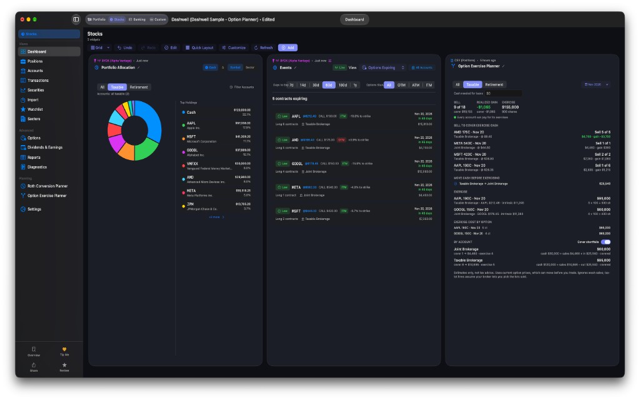Click the Overview icon in sidebar footer
The image size is (640, 400).
click(x=34, y=349)
